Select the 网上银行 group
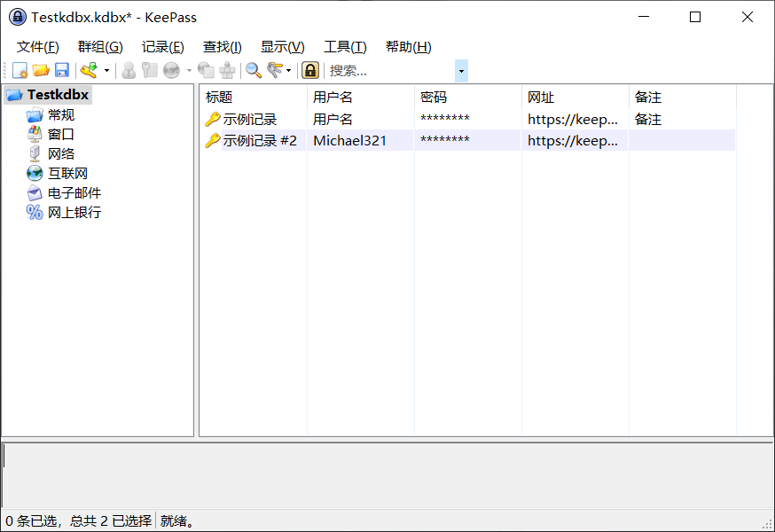 tap(74, 212)
